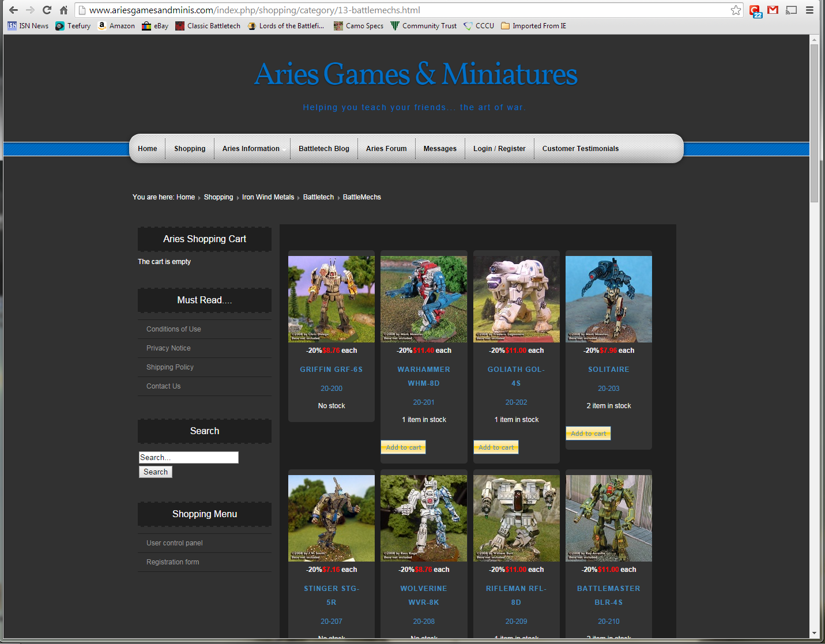Viewport: 825px width, 644px height.
Task: Open the red extension icon with badge 22
Action: (x=755, y=10)
